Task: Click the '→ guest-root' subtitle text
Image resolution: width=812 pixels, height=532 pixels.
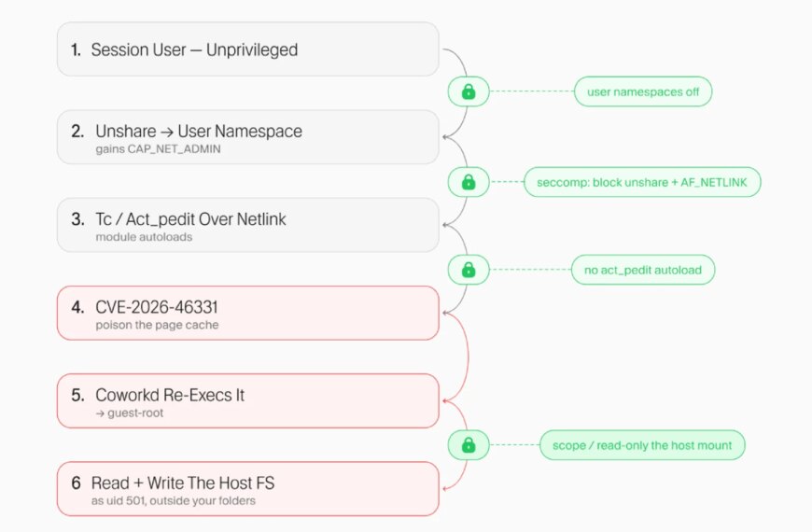Action: tap(130, 413)
